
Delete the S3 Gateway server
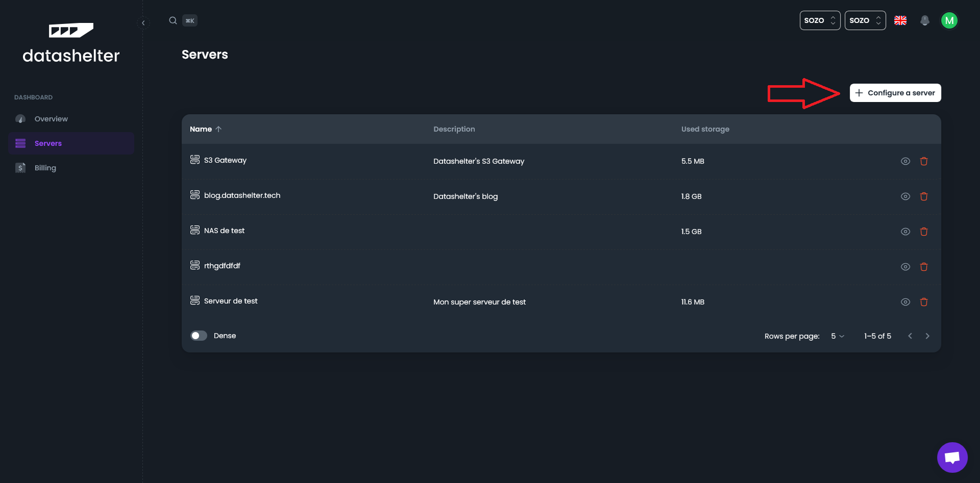point(923,161)
